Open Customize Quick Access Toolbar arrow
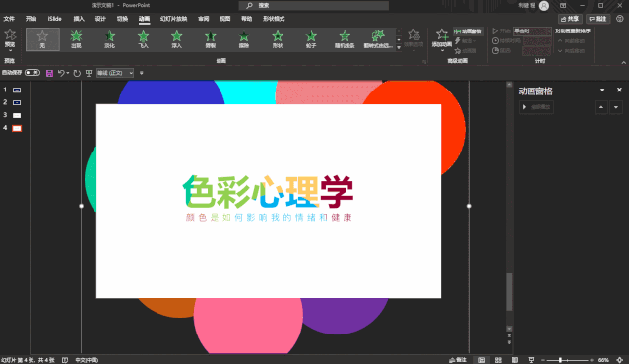The width and height of the screenshot is (629, 364). point(141,73)
